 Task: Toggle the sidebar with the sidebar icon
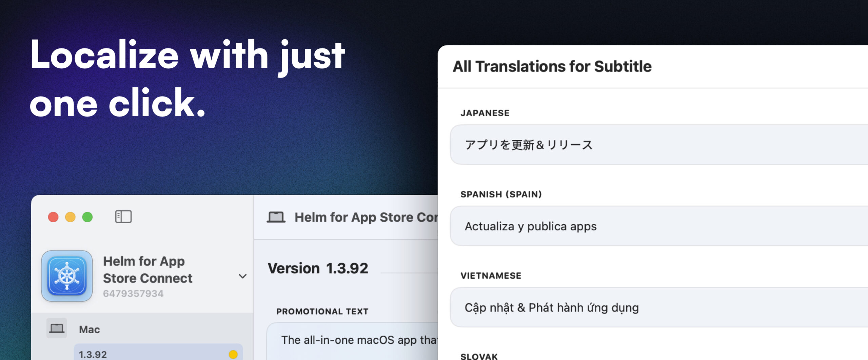tap(123, 217)
